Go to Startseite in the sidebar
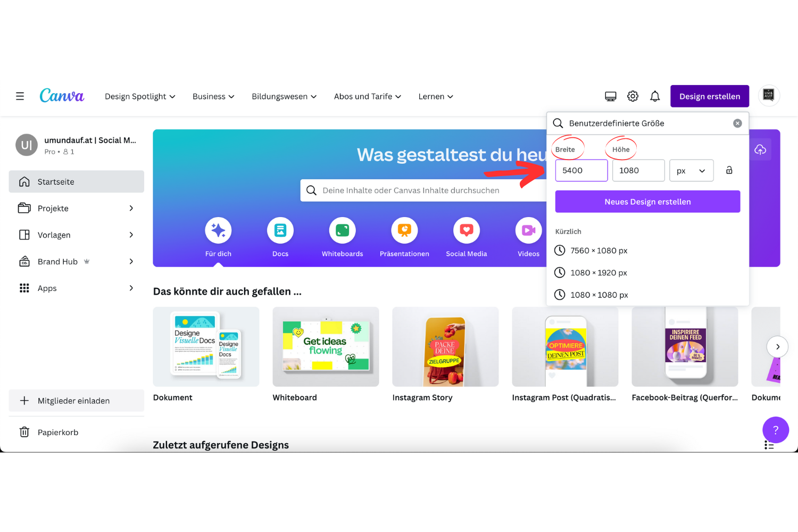The height and width of the screenshot is (532, 798). pos(77,181)
